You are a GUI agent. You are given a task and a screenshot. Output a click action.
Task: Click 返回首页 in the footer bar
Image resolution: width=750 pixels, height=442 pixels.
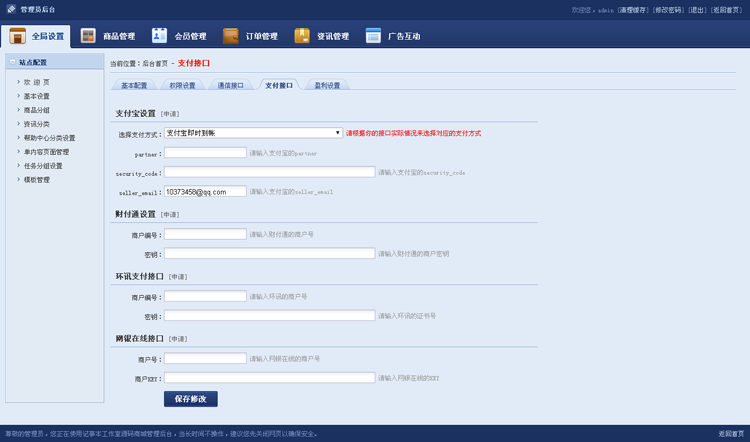731,434
